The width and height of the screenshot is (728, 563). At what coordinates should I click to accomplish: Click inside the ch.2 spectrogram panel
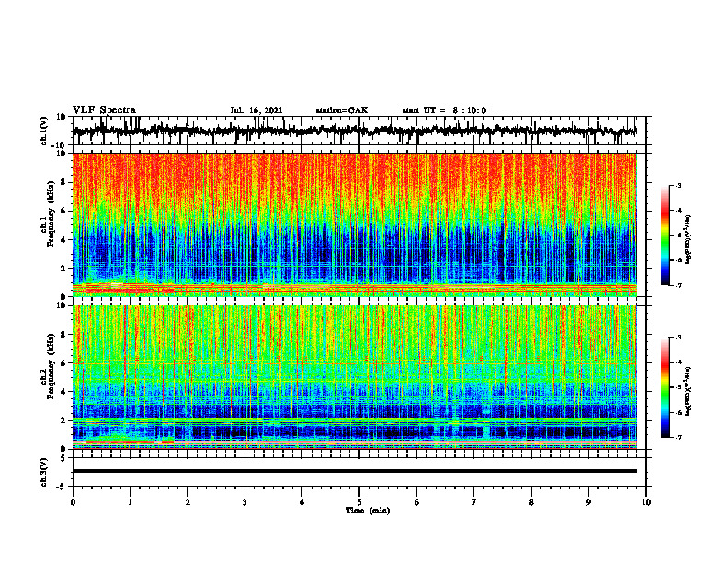pos(354,377)
